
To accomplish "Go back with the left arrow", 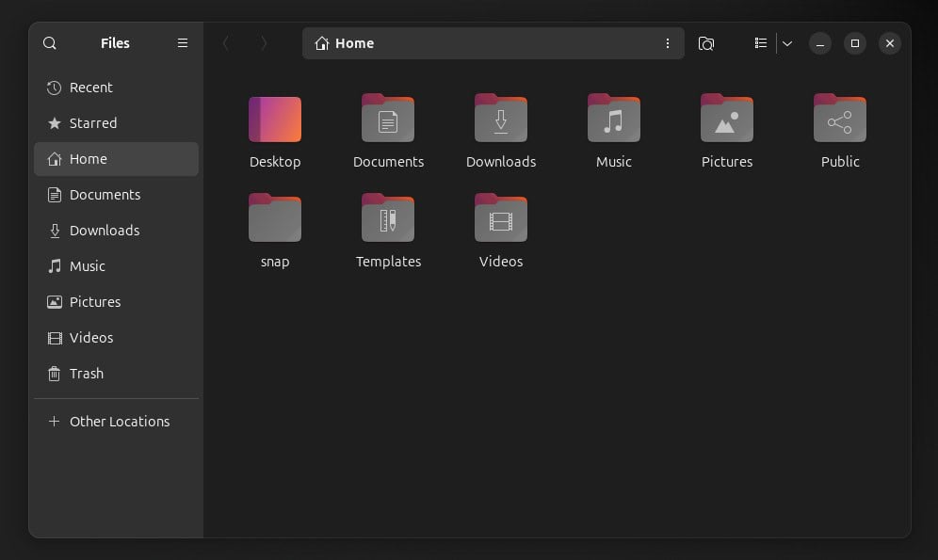I will [226, 43].
